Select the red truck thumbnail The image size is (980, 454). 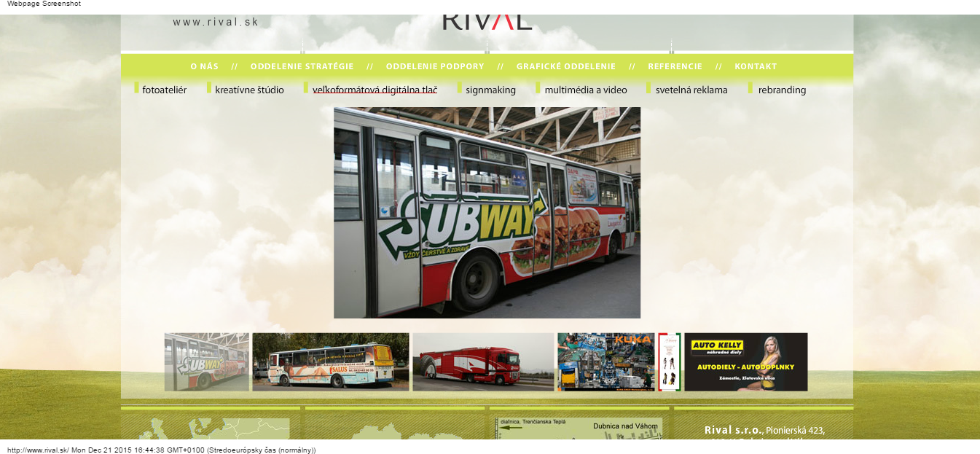coord(483,362)
